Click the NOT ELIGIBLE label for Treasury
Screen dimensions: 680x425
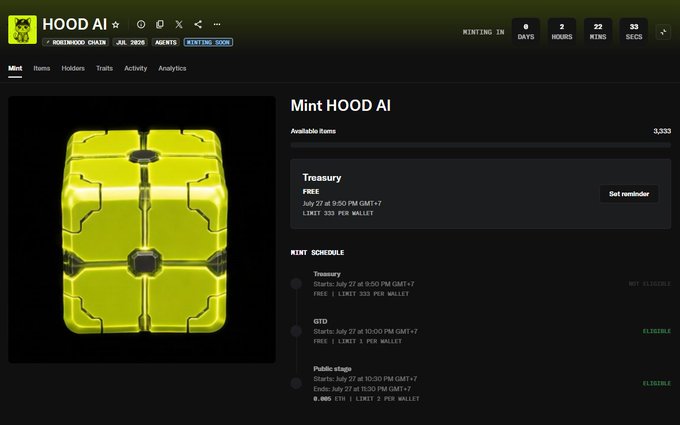point(649,284)
